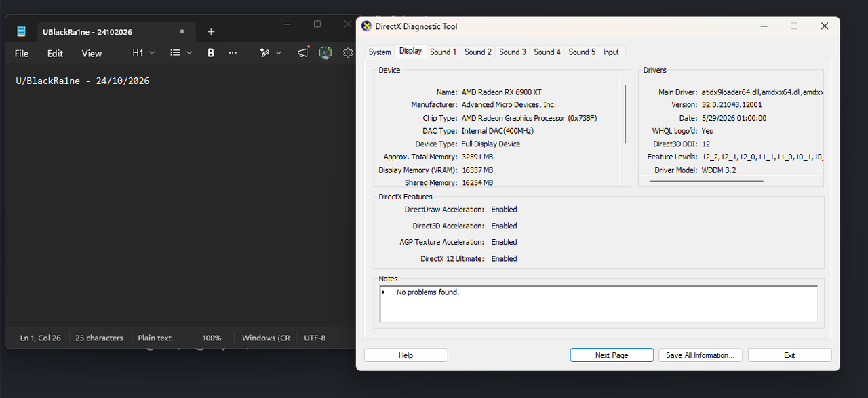This screenshot has width=868, height=398.
Task: Open Notepad settings gear
Action: [x=348, y=52]
